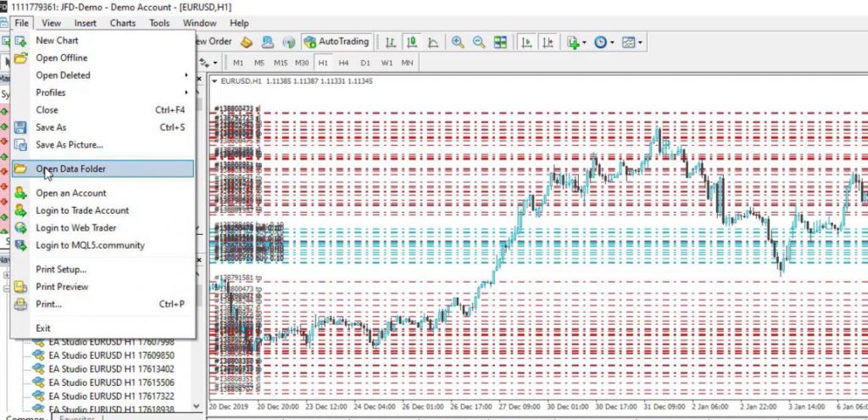Choose Print Setup entry
The width and height of the screenshot is (868, 420).
click(x=103, y=269)
